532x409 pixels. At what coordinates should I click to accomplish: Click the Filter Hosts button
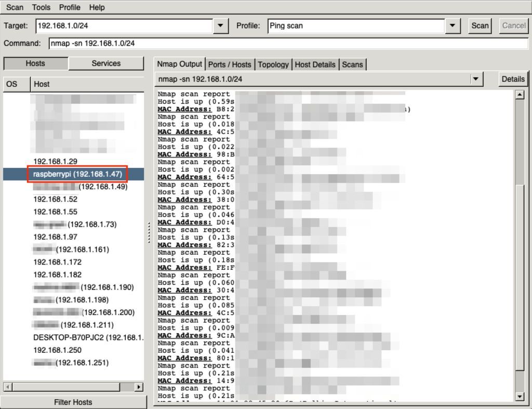point(73,402)
